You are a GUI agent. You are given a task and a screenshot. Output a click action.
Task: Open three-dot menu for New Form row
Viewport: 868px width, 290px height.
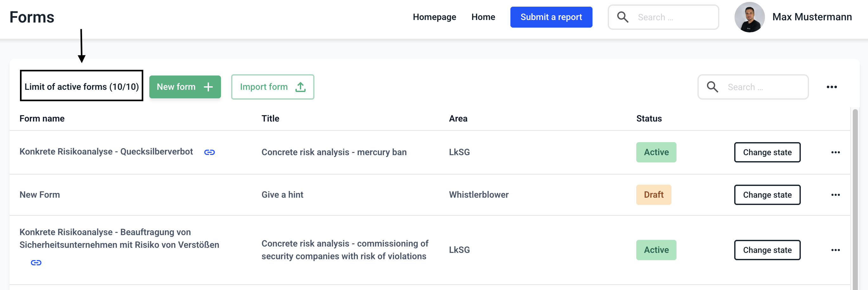835,195
